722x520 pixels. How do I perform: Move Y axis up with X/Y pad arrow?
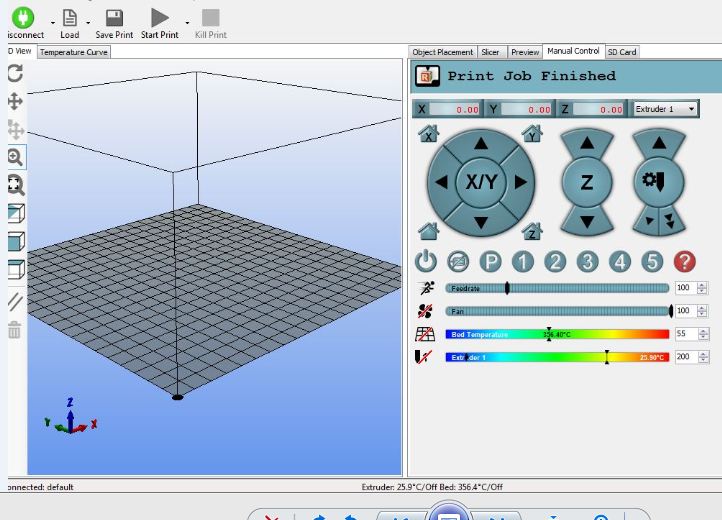pos(481,144)
